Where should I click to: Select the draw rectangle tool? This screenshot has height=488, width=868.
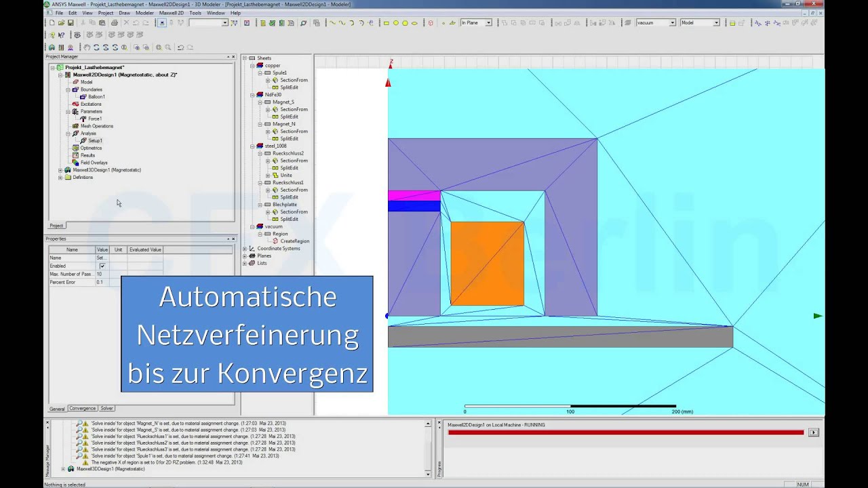[x=387, y=23]
